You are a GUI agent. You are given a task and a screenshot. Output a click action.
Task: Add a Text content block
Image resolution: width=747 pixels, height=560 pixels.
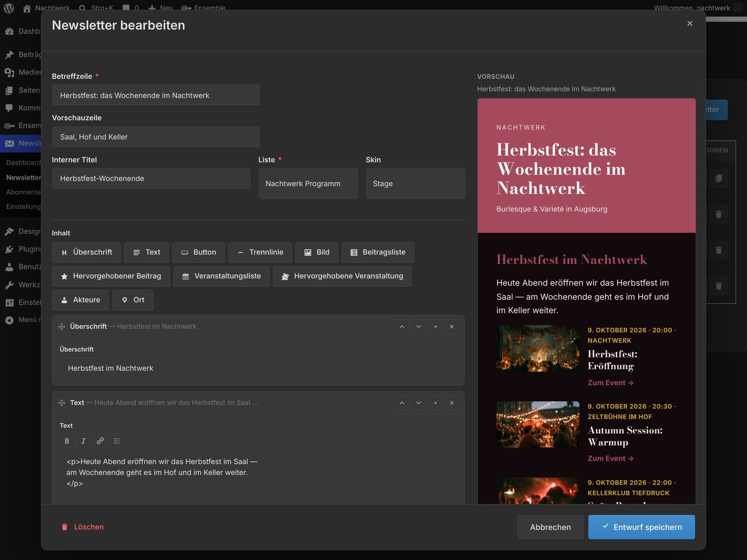146,252
